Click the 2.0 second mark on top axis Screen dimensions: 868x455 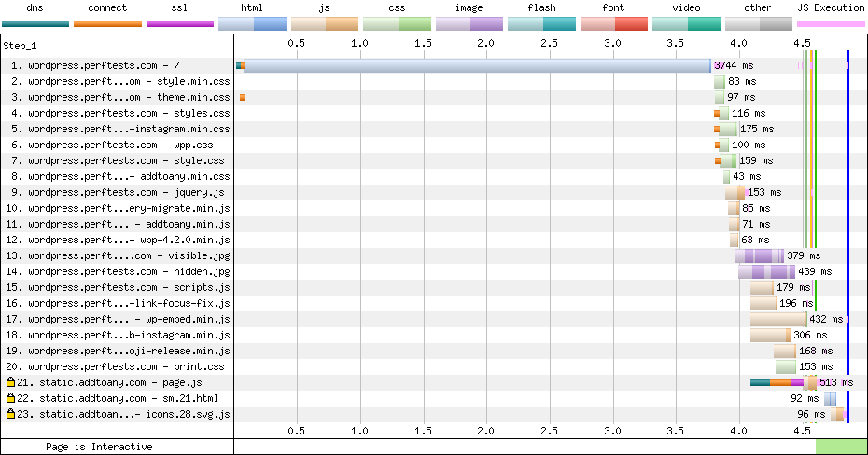click(x=485, y=43)
